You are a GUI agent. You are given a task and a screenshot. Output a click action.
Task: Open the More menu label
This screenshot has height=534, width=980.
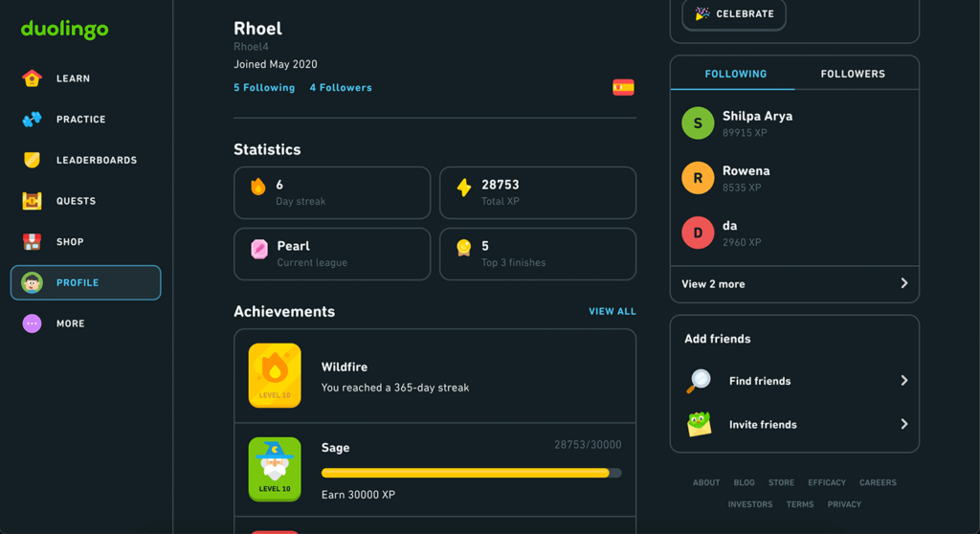[x=71, y=323]
